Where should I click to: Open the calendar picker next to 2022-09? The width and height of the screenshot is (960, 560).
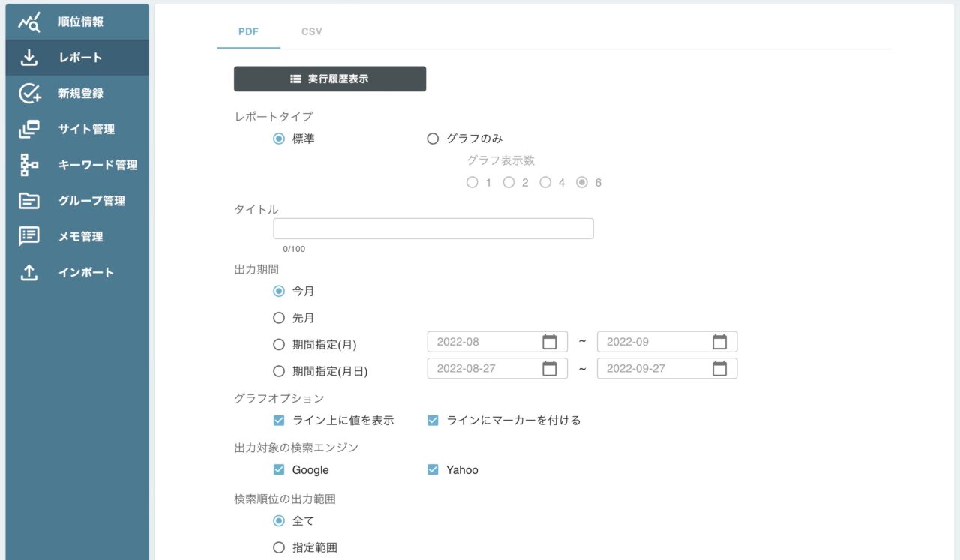pyautogui.click(x=720, y=341)
